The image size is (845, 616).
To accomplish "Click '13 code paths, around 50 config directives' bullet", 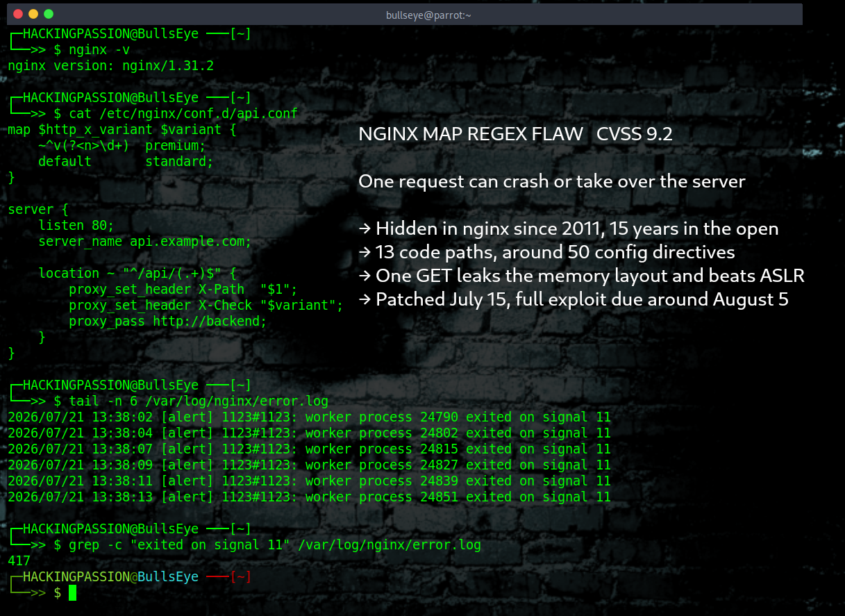I will click(546, 253).
